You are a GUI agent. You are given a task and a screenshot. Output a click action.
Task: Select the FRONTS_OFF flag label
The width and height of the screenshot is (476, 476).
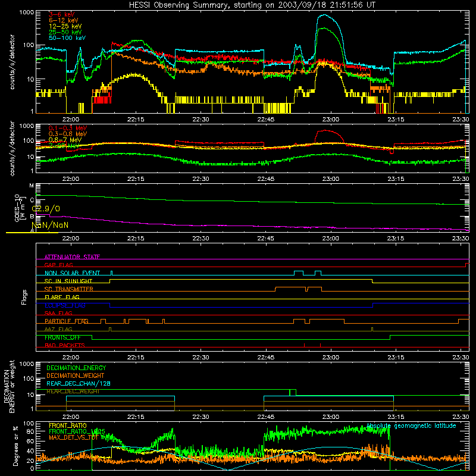point(62,337)
